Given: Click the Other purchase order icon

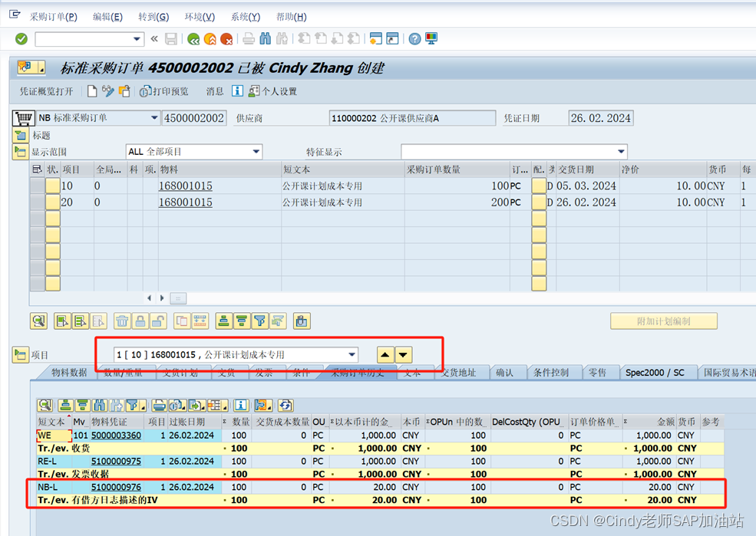Looking at the screenshot, I should tap(124, 91).
